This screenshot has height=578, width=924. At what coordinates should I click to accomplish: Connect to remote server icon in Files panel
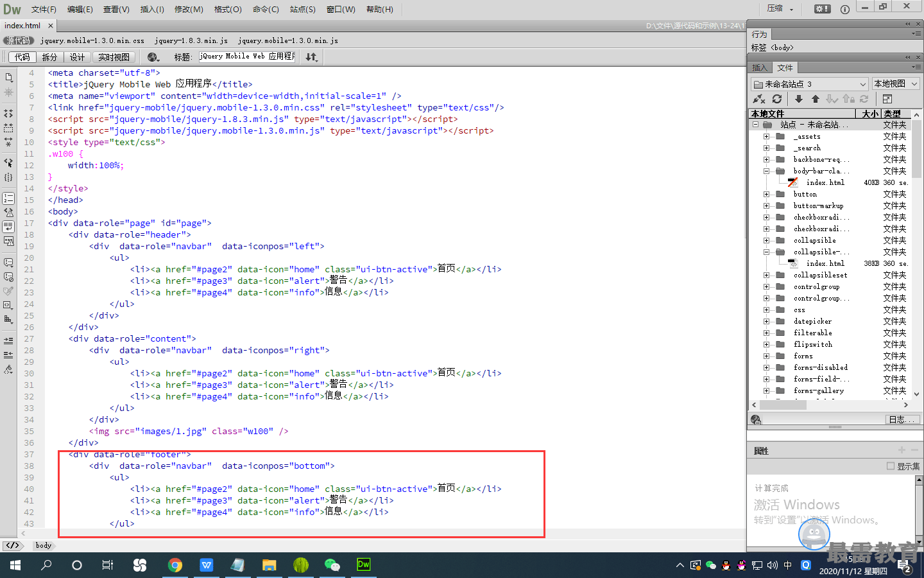[759, 99]
